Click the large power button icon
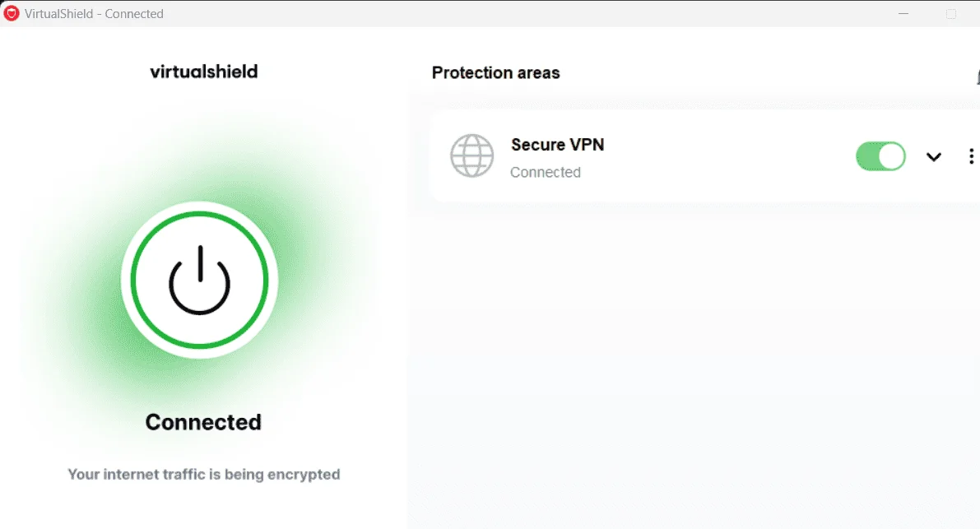 click(x=199, y=280)
